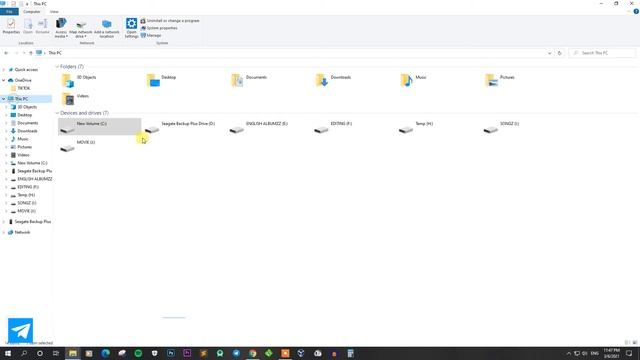Refresh the This PC view
Image resolution: width=640 pixels, height=360 pixels.
560,53
